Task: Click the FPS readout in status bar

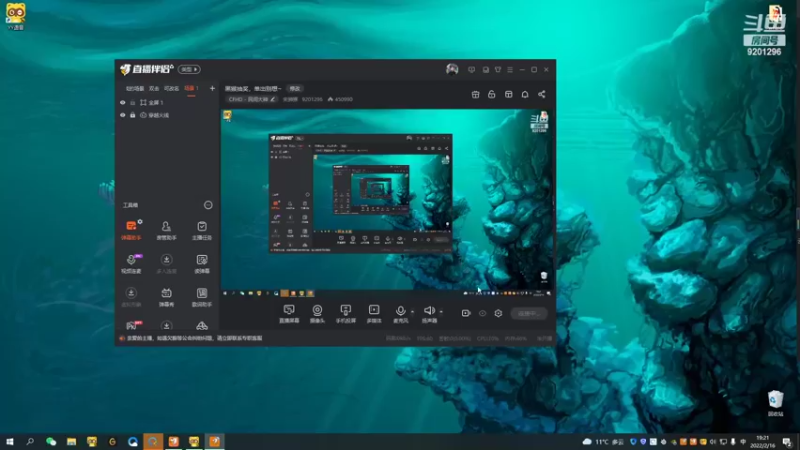Action: [424, 339]
